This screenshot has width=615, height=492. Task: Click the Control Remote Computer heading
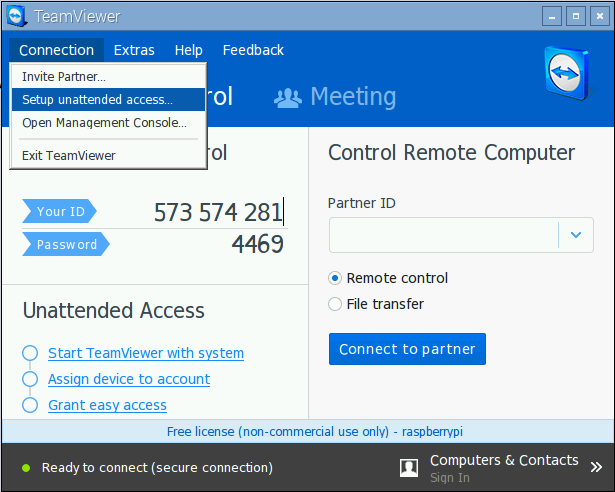pos(451,153)
